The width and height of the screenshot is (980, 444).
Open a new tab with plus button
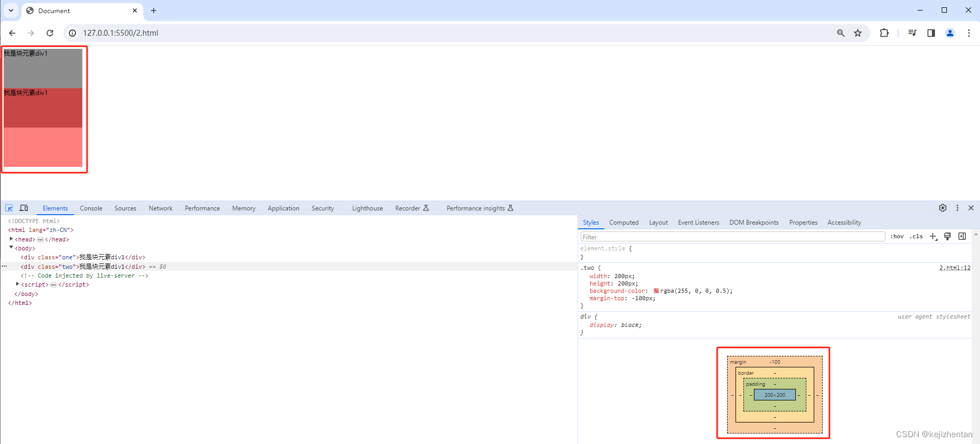pos(154,10)
